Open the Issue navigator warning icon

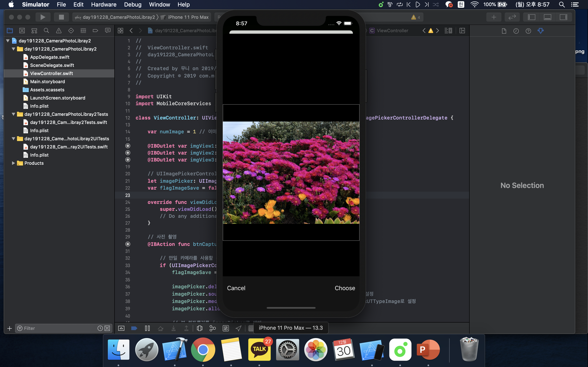pos(59,31)
